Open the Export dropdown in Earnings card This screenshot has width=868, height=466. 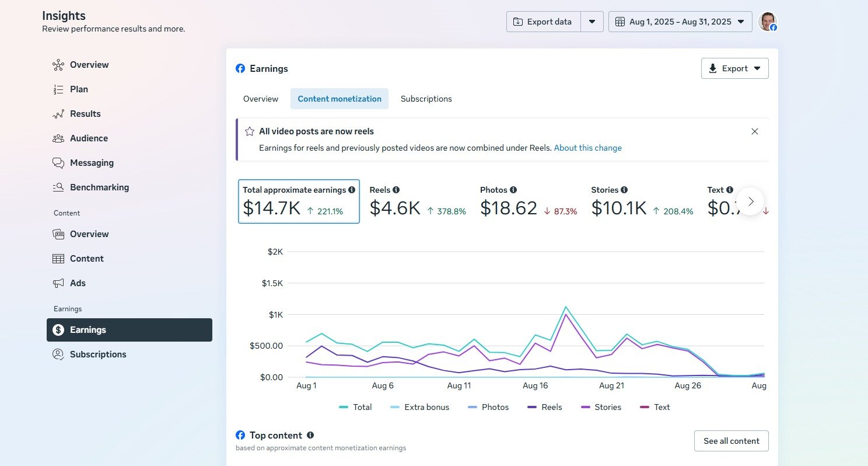(734, 68)
